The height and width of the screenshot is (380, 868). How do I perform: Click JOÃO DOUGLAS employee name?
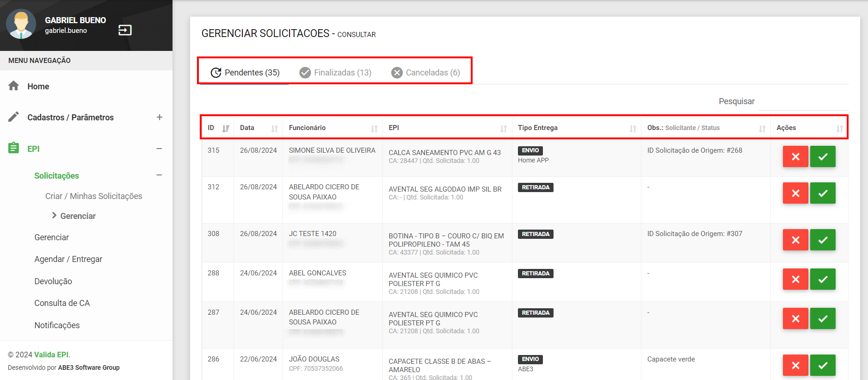coord(314,359)
